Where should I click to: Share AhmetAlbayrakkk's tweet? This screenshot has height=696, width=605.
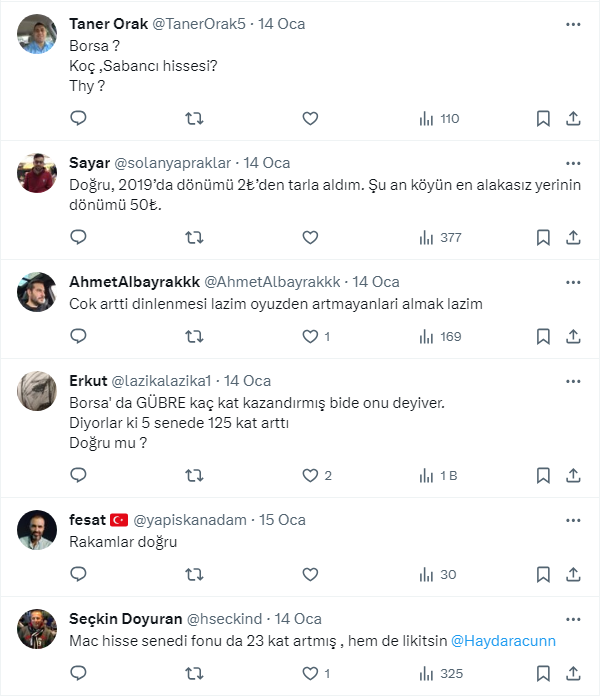click(x=574, y=336)
